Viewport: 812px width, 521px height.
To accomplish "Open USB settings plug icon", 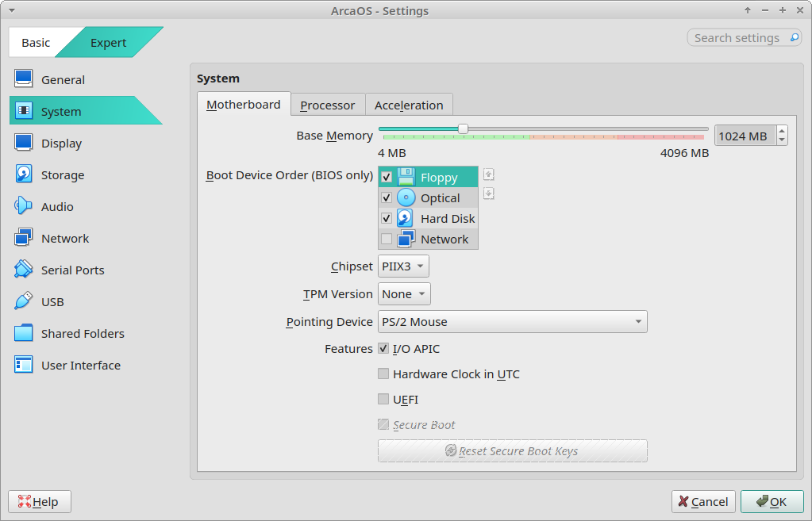I will pos(23,301).
